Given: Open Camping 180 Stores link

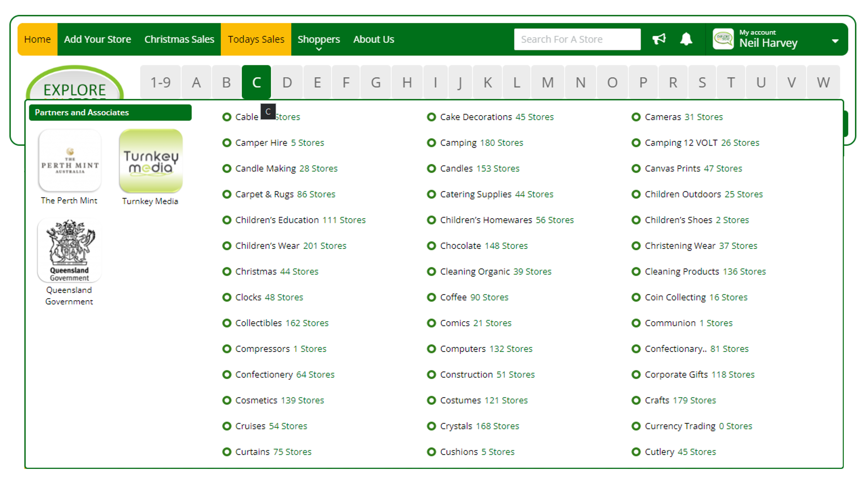Looking at the screenshot, I should tap(481, 143).
